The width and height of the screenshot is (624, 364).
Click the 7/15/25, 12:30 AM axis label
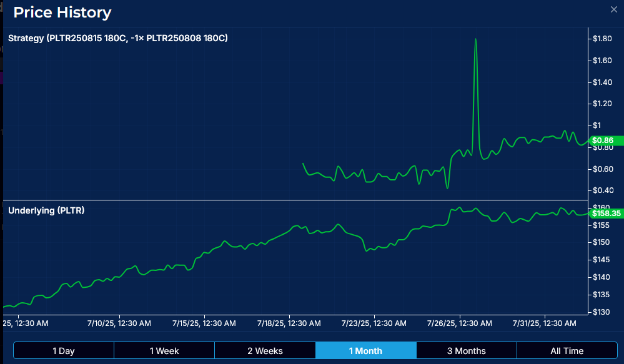pos(204,323)
